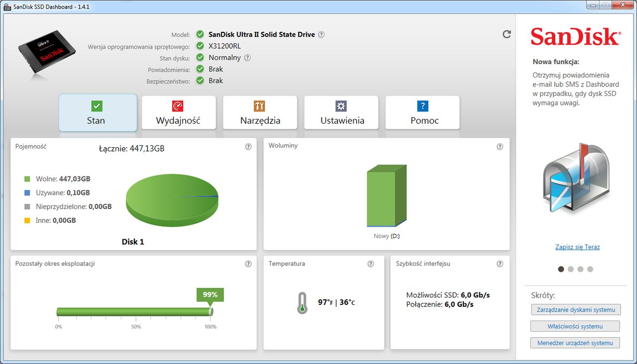Go to the Ustawienia tab
Screen dimensions: 637x364
click(x=341, y=112)
